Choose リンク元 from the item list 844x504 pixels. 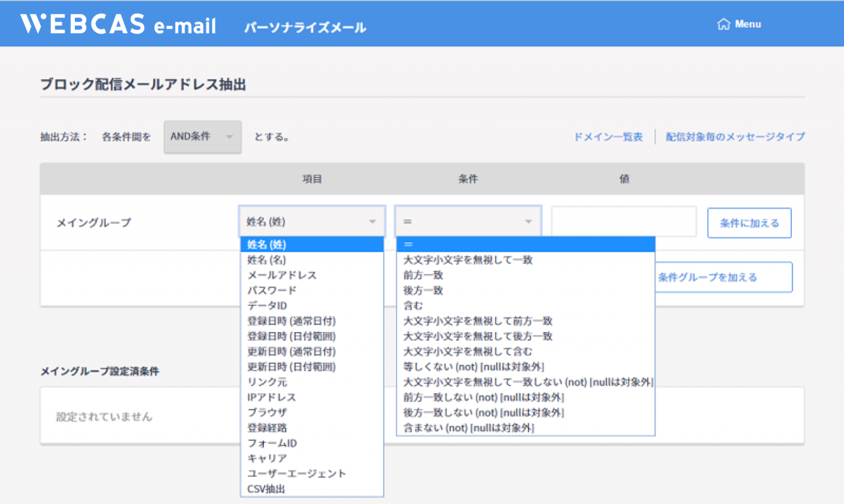pyautogui.click(x=312, y=382)
